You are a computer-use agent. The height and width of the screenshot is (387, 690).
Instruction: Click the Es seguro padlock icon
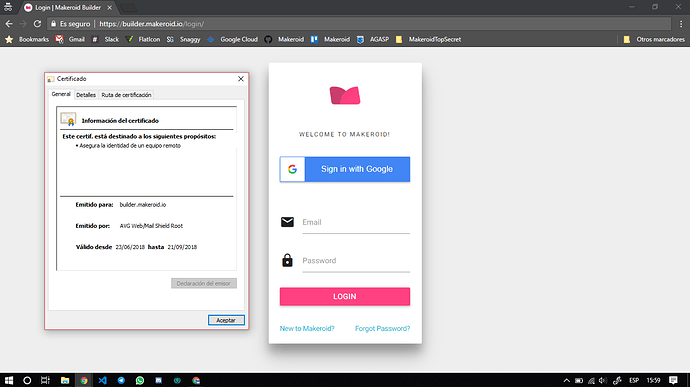(x=54, y=24)
